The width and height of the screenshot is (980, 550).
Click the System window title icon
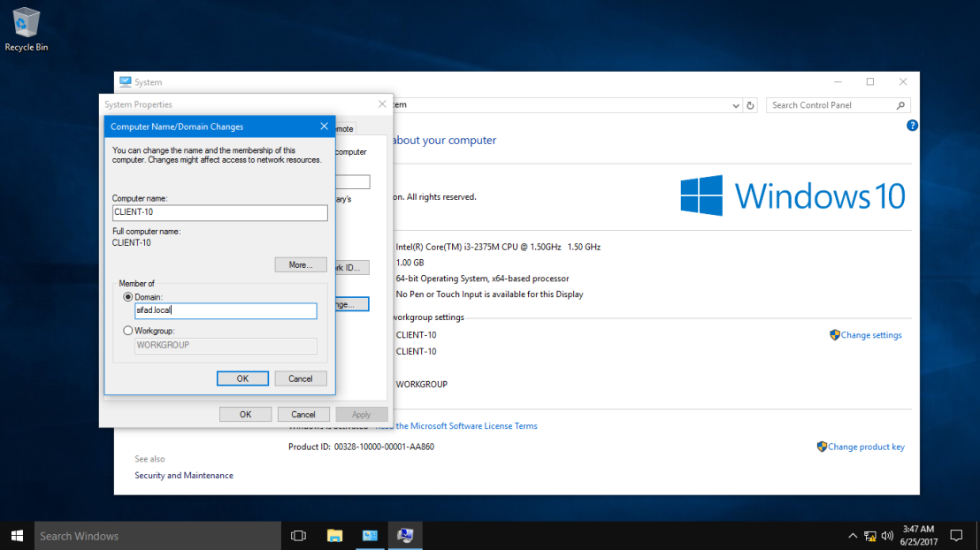(x=125, y=82)
